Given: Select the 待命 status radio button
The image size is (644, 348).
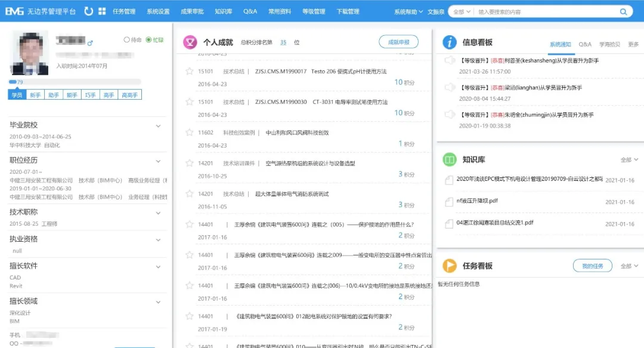Looking at the screenshot, I should 126,40.
